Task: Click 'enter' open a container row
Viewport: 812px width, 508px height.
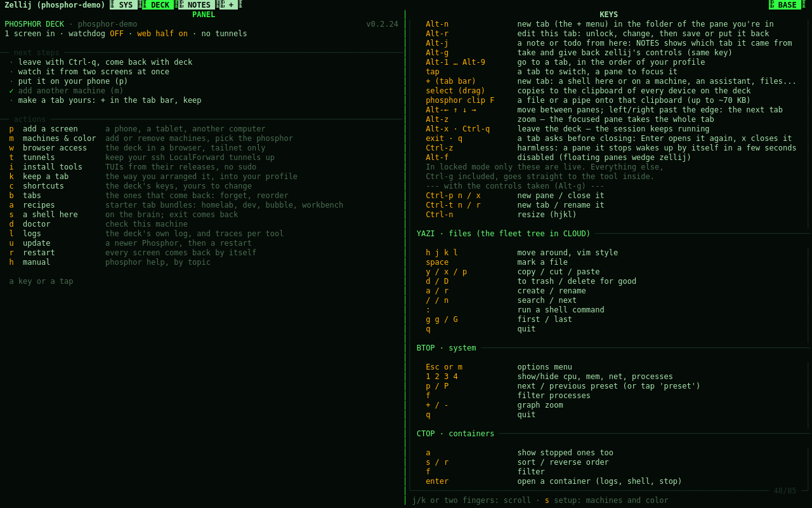Action: [554, 481]
